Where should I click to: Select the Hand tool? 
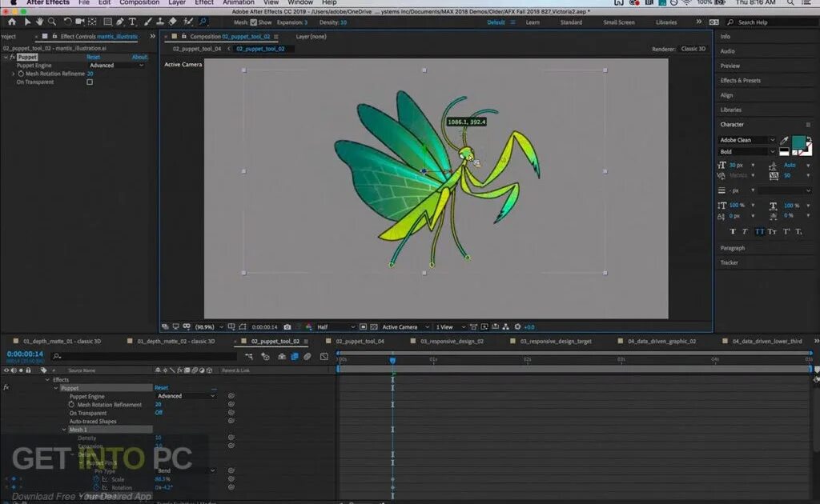click(x=39, y=22)
